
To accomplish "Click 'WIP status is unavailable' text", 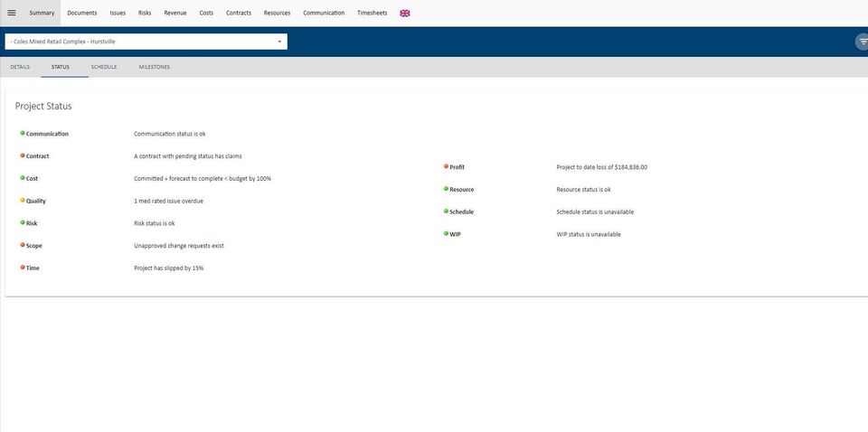I will [x=589, y=235].
